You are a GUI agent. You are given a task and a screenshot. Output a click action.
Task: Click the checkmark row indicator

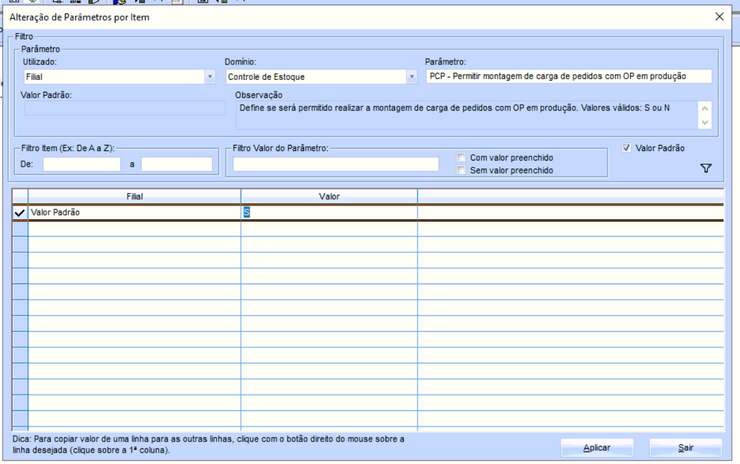[x=20, y=213]
